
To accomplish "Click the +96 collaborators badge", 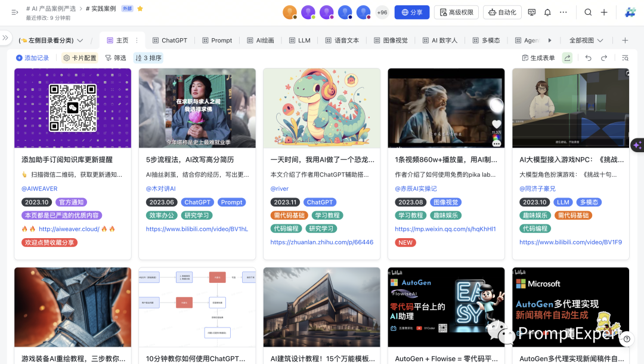I will pos(382,13).
